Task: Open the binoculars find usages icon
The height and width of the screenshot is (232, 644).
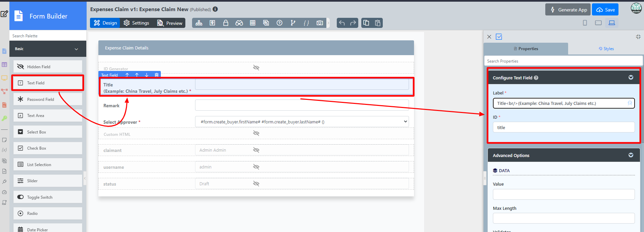Action: click(239, 23)
